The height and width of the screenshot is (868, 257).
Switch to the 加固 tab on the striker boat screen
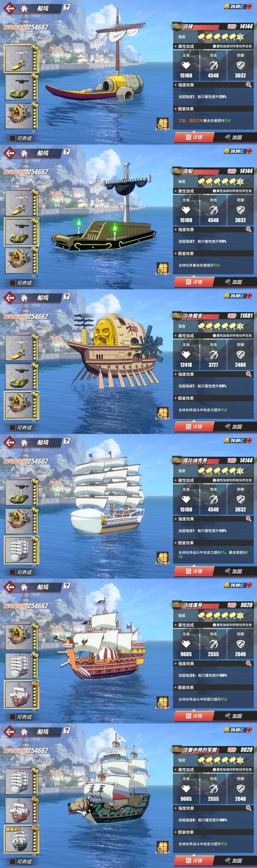tap(232, 137)
